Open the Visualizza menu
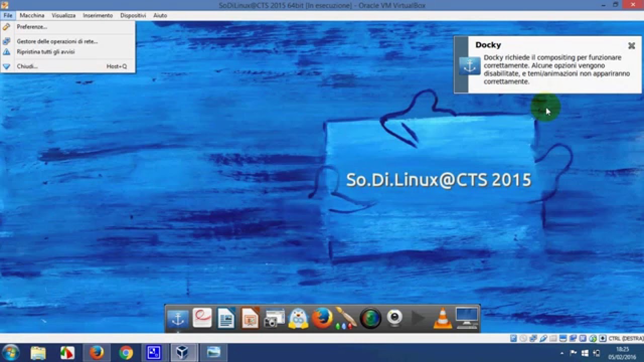 (x=63, y=16)
